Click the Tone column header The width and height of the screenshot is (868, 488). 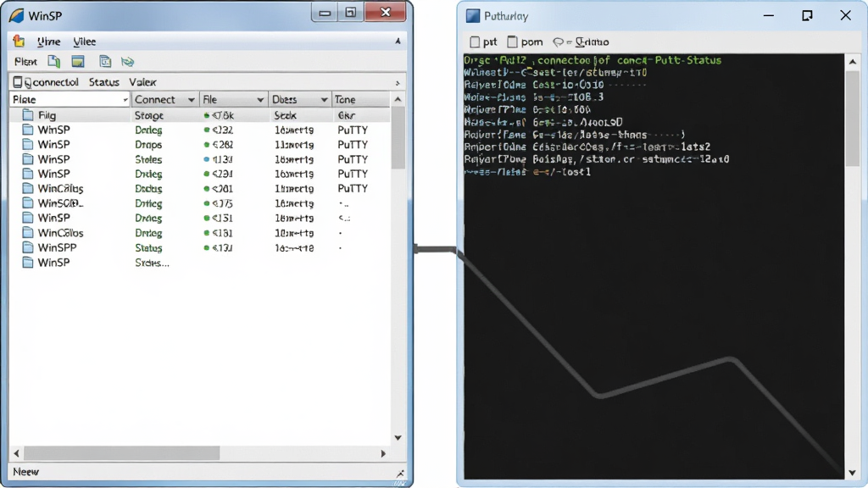360,100
